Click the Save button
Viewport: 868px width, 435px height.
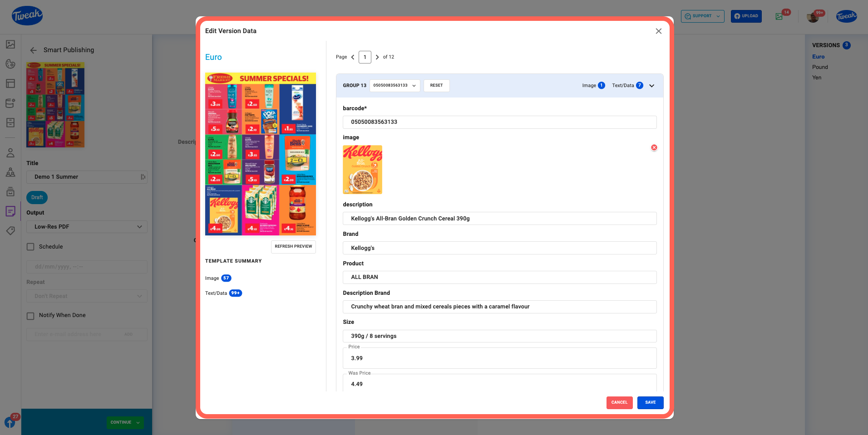coord(650,403)
